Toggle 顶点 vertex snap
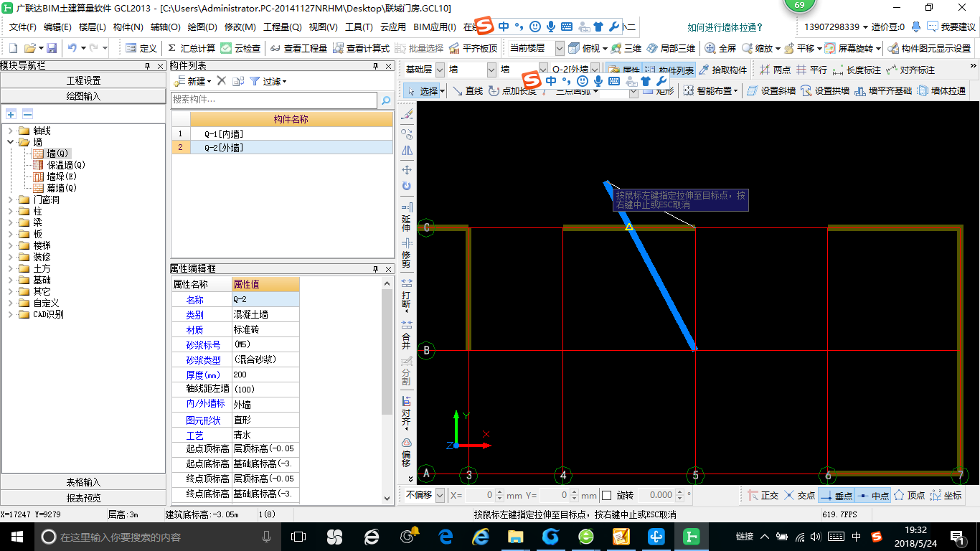Viewport: 980px width, 551px height. 909,495
